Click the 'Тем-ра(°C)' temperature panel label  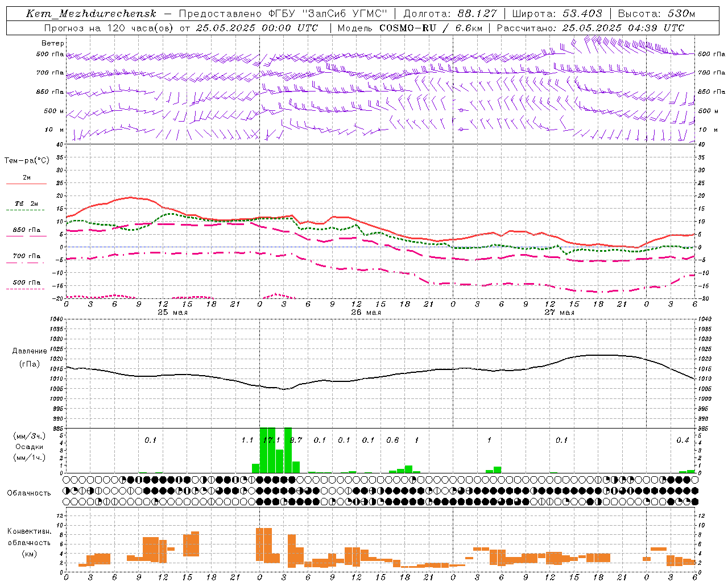point(27,161)
